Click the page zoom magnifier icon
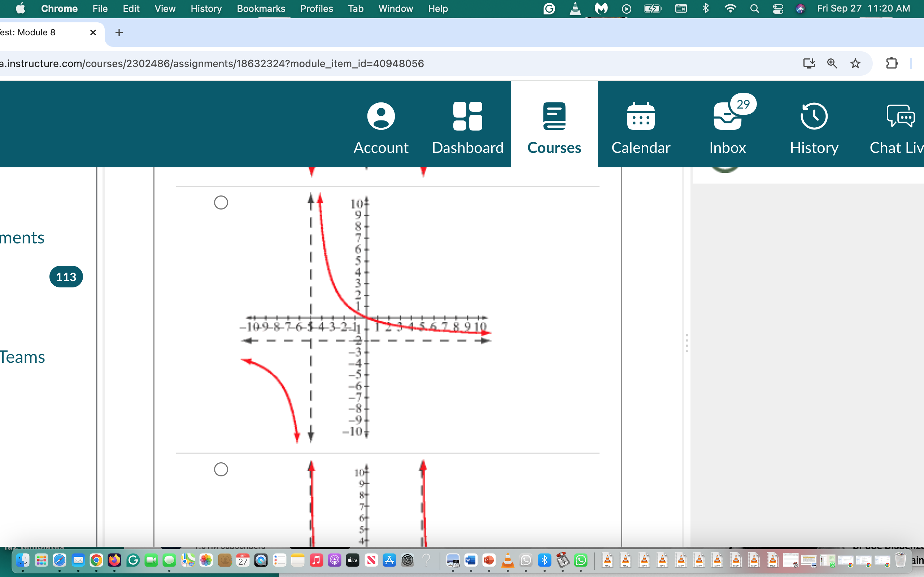 click(832, 63)
